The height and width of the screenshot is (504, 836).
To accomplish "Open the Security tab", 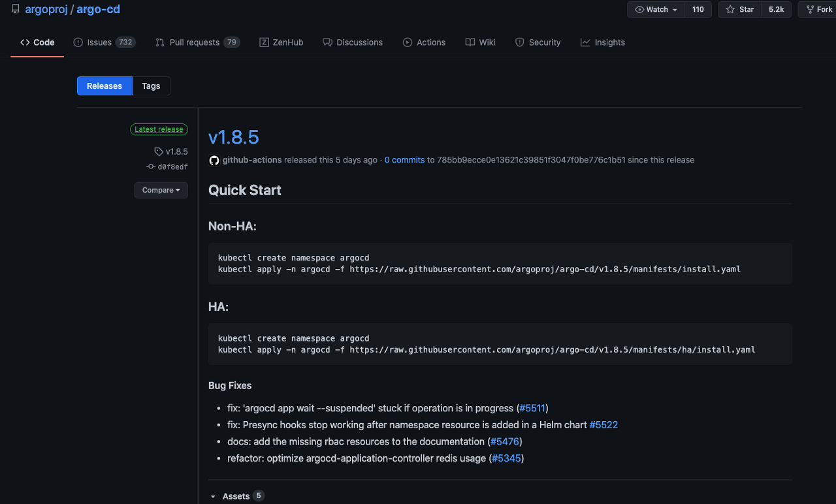I will point(538,42).
